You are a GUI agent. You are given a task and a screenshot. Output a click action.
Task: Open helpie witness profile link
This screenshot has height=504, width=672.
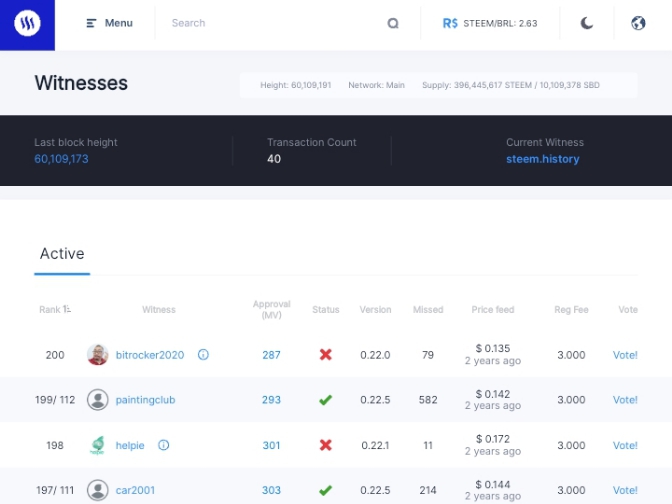[x=130, y=445]
